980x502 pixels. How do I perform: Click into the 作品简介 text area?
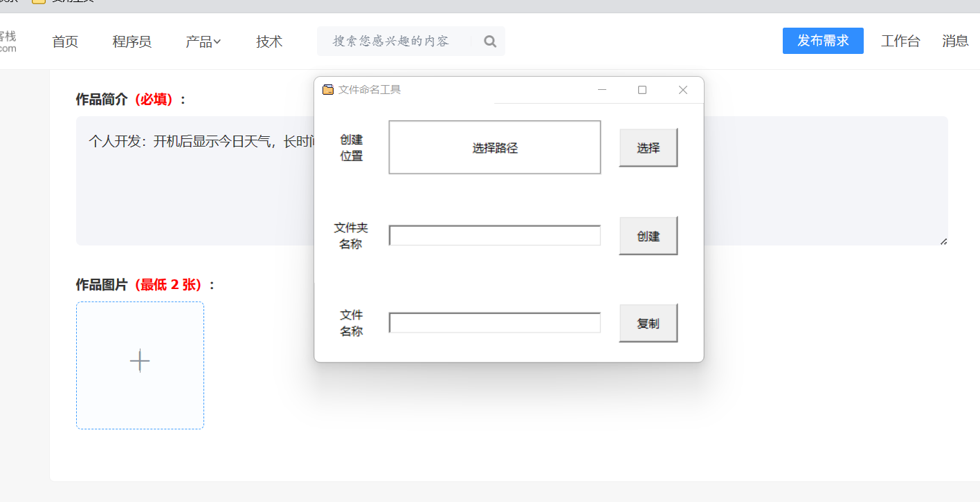[x=511, y=180]
